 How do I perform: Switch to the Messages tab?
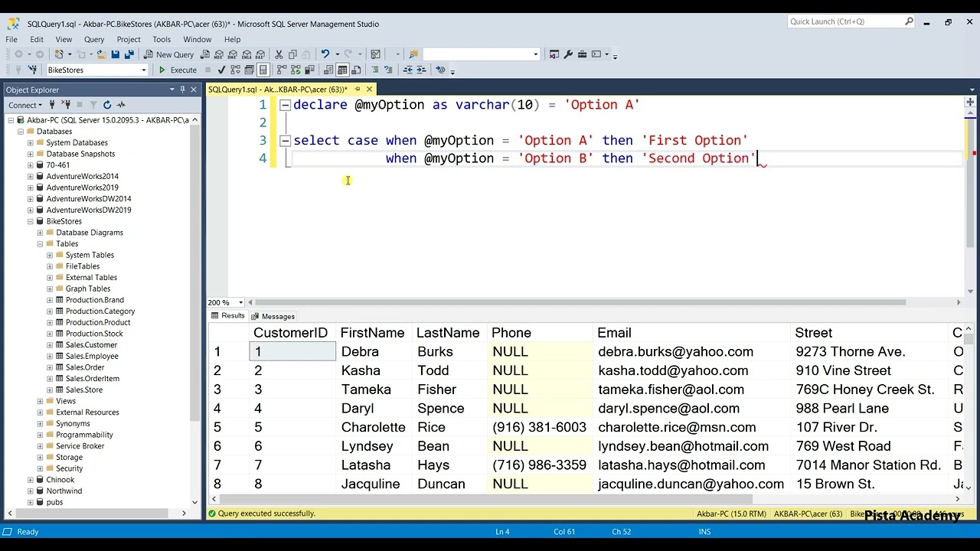click(x=273, y=316)
